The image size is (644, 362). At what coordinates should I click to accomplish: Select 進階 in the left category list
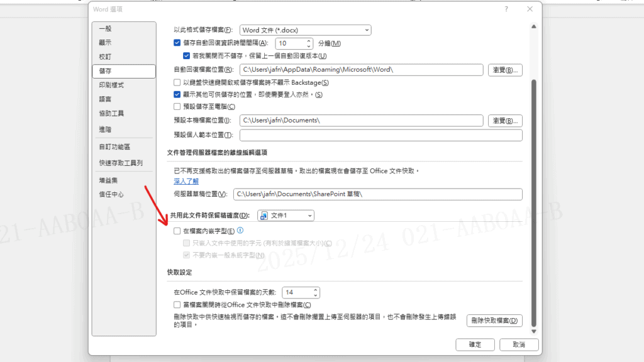[105, 129]
